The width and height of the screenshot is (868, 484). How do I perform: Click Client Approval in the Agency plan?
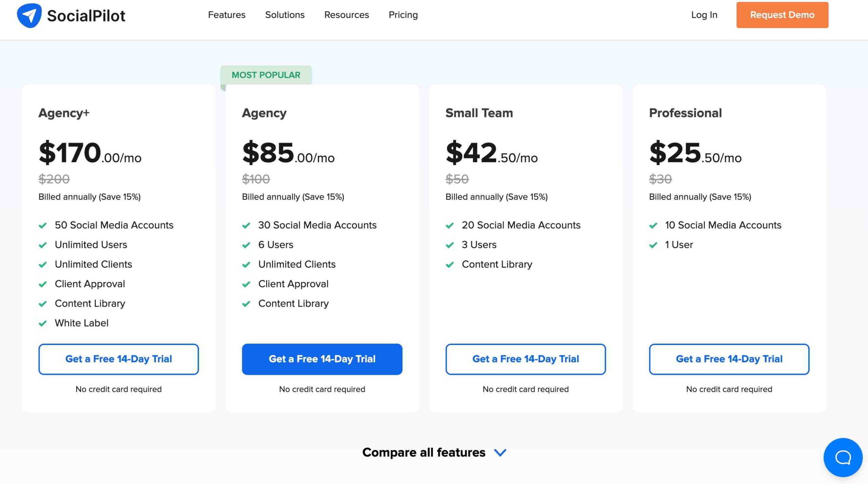(x=293, y=284)
